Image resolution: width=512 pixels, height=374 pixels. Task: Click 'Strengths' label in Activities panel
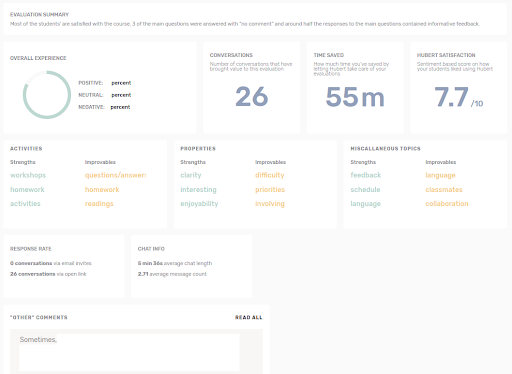pos(23,162)
